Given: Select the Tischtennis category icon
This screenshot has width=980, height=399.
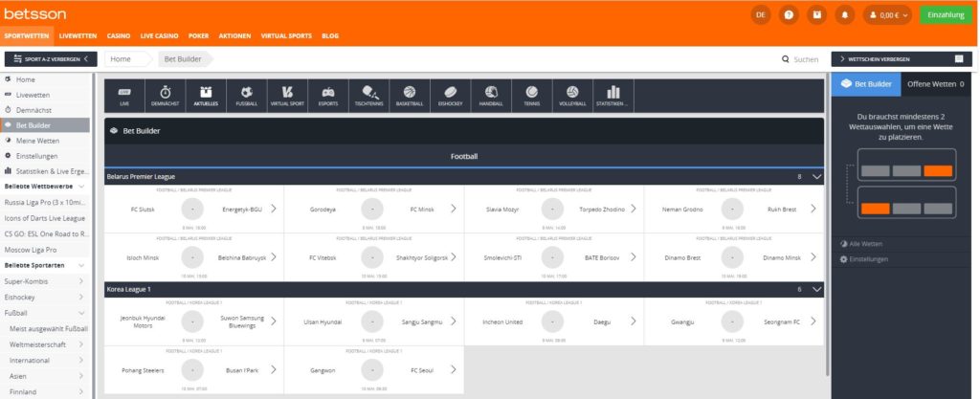Looking at the screenshot, I should (368, 96).
